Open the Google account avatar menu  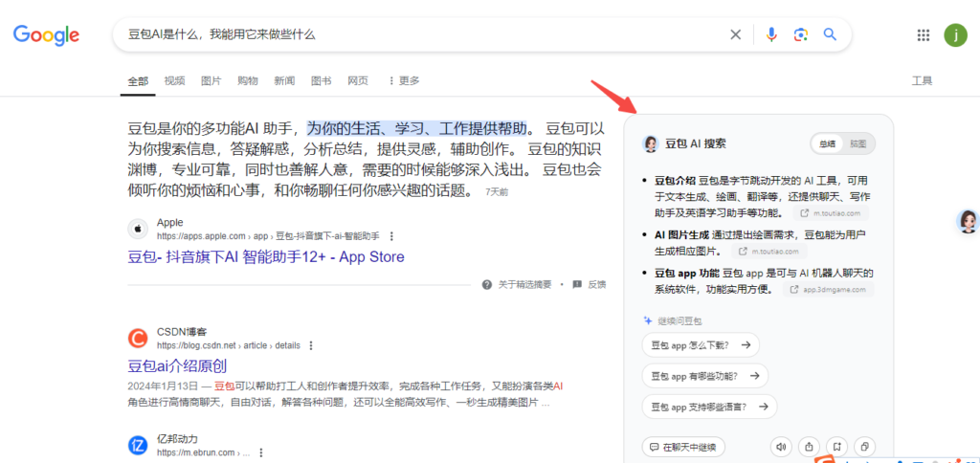[x=955, y=35]
